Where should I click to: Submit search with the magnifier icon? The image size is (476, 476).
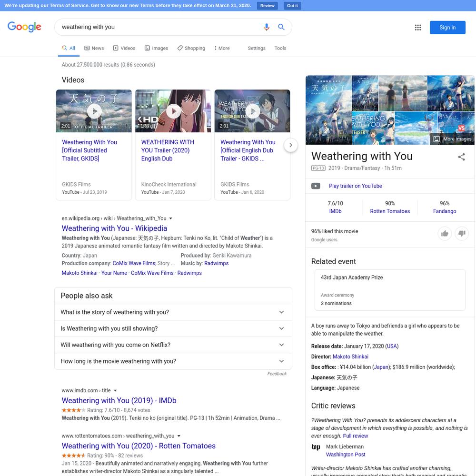(x=281, y=27)
